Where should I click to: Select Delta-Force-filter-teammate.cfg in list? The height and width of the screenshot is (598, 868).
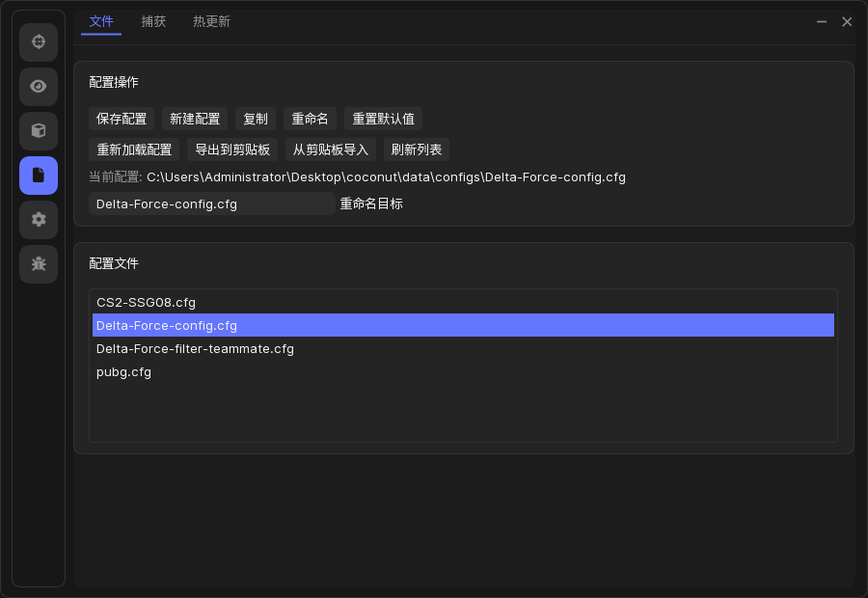pyautogui.click(x=463, y=349)
